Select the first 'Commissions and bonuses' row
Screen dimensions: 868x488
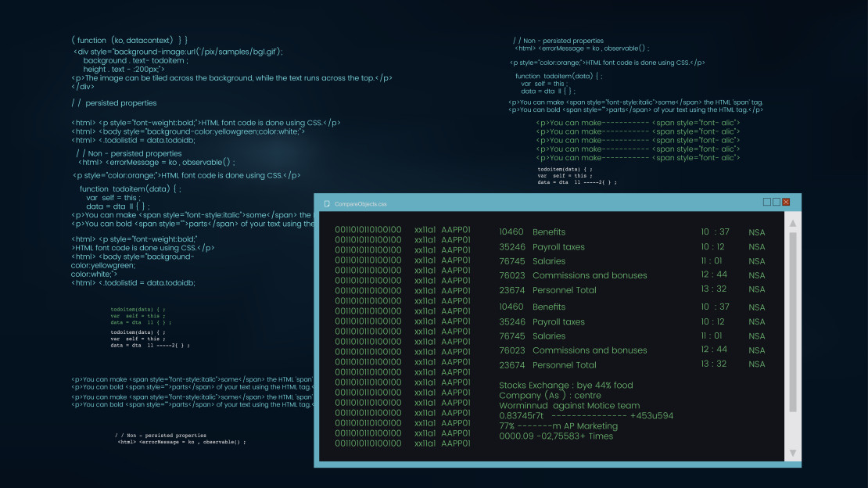(590, 275)
